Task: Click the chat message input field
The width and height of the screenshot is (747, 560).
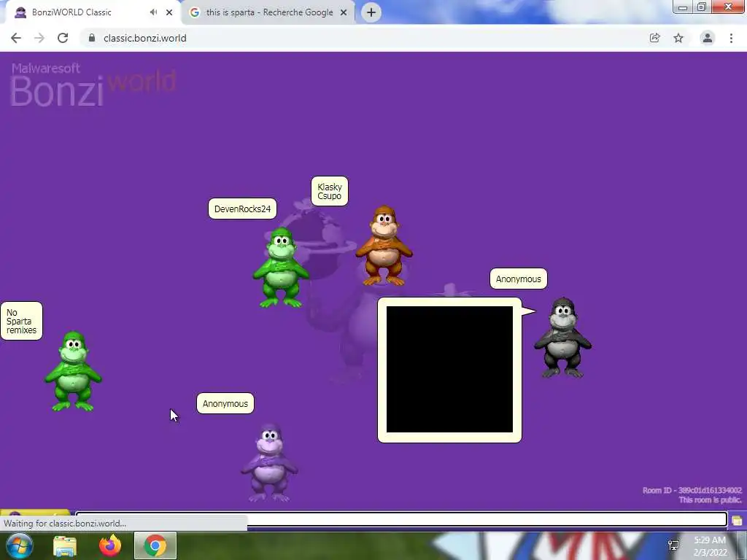Action: 401,519
